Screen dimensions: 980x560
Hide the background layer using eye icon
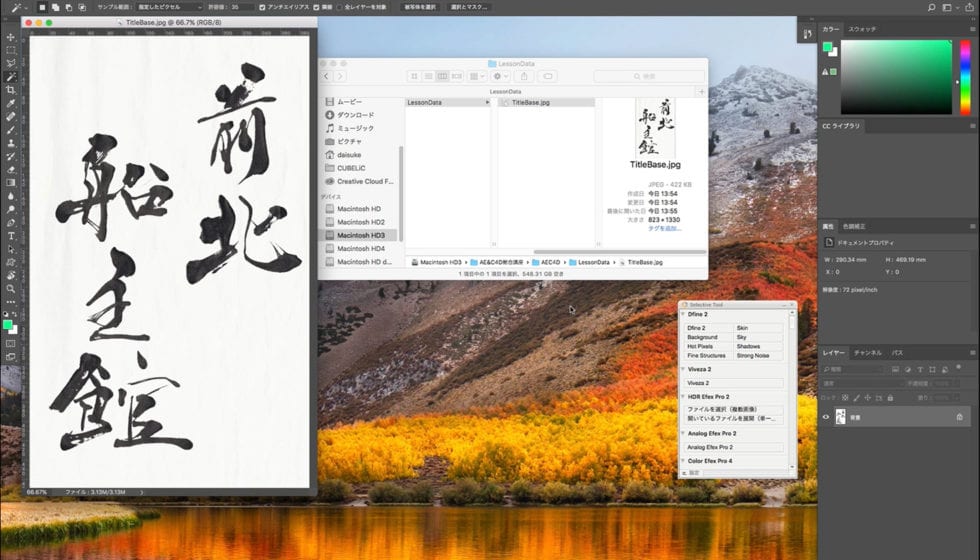826,417
